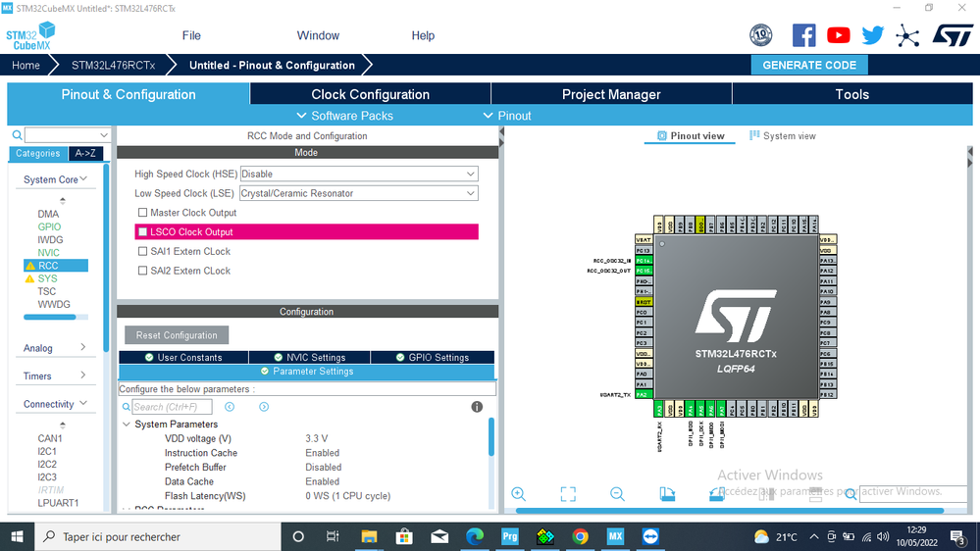Open File Explorer from the taskbar
980x551 pixels.
point(369,536)
